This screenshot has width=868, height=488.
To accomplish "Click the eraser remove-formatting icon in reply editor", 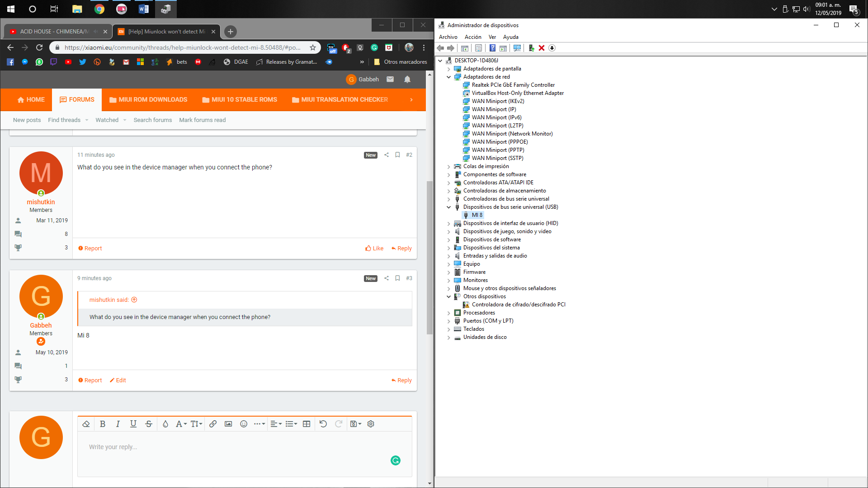I will pyautogui.click(x=86, y=424).
